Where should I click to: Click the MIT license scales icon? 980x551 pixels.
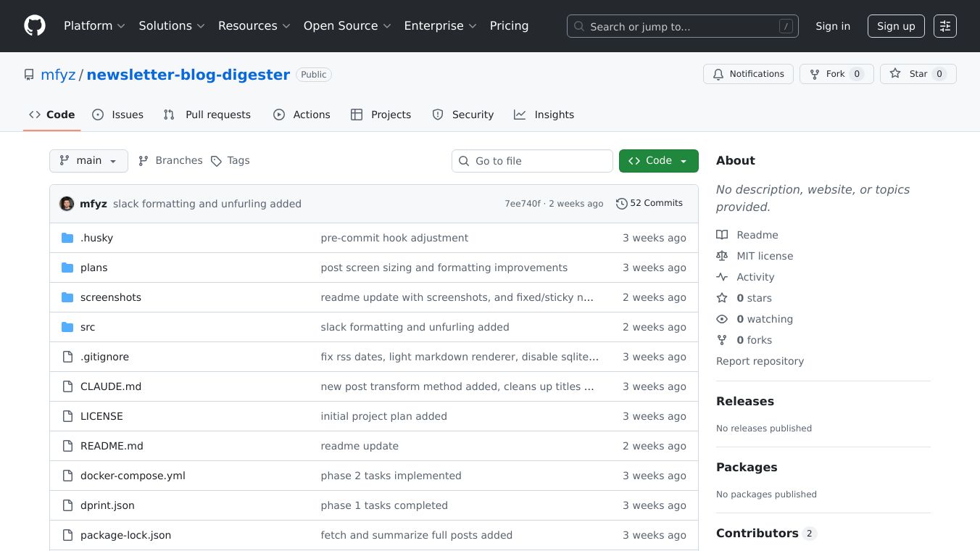point(722,256)
